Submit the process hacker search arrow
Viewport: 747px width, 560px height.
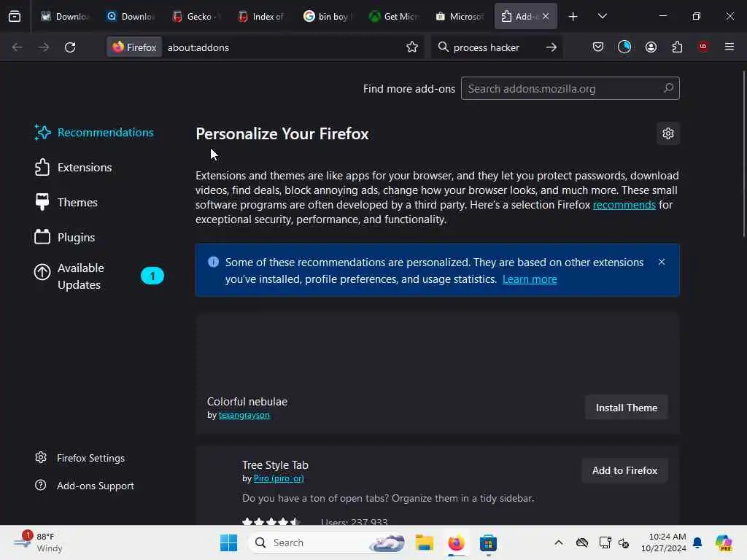pos(551,47)
